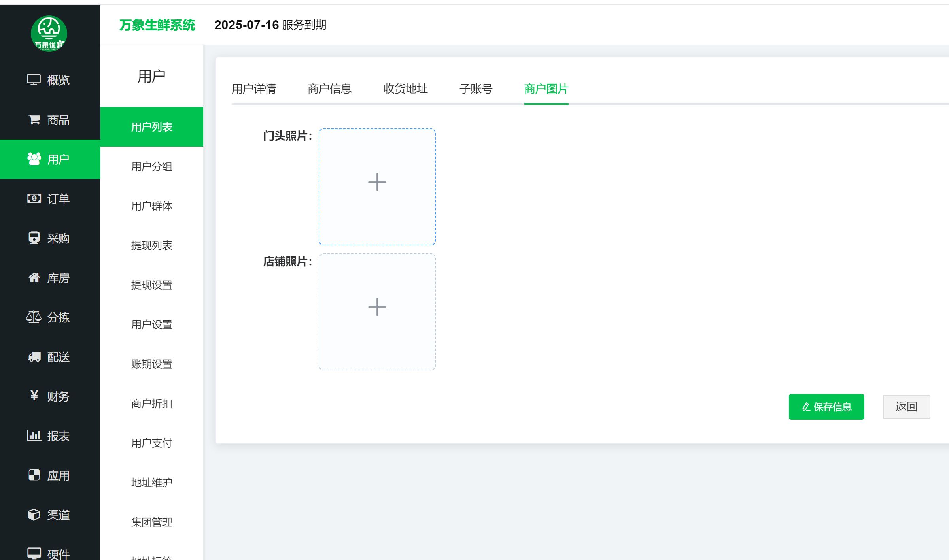Viewport: 949px width, 560px height.
Task: Switch to 用户详情 tab
Action: click(x=254, y=89)
